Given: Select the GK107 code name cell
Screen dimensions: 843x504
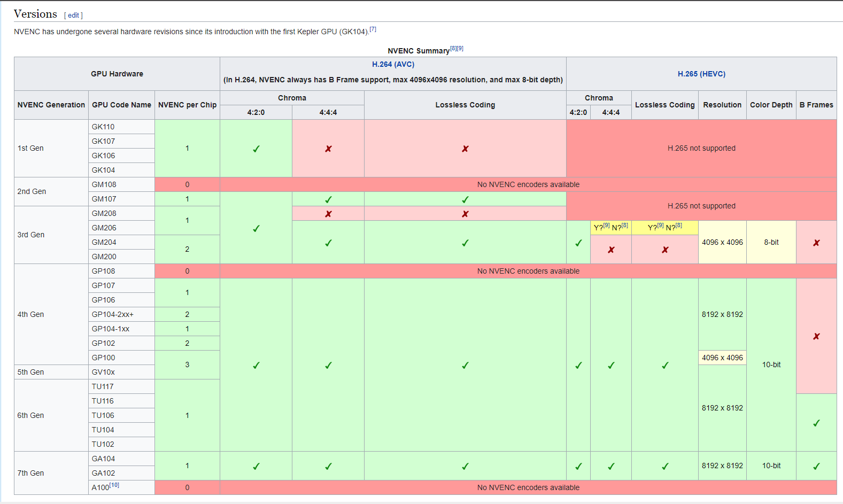Looking at the screenshot, I should (121, 141).
